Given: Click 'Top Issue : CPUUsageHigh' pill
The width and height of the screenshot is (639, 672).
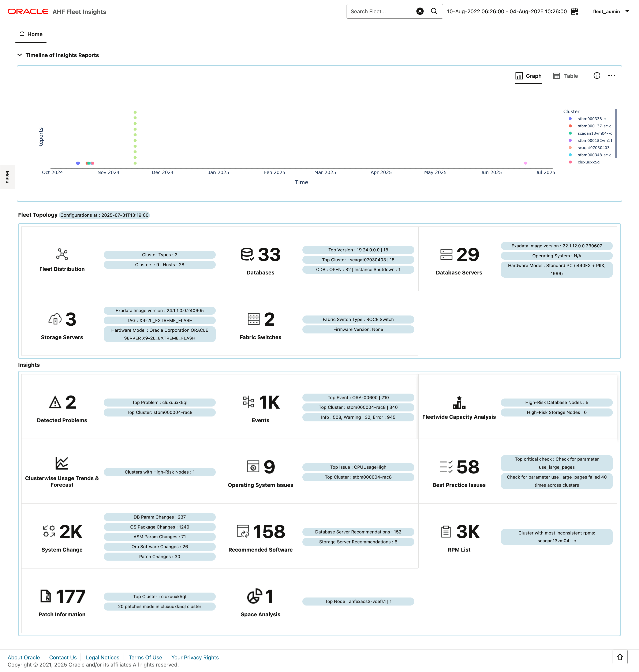Looking at the screenshot, I should coord(358,467).
